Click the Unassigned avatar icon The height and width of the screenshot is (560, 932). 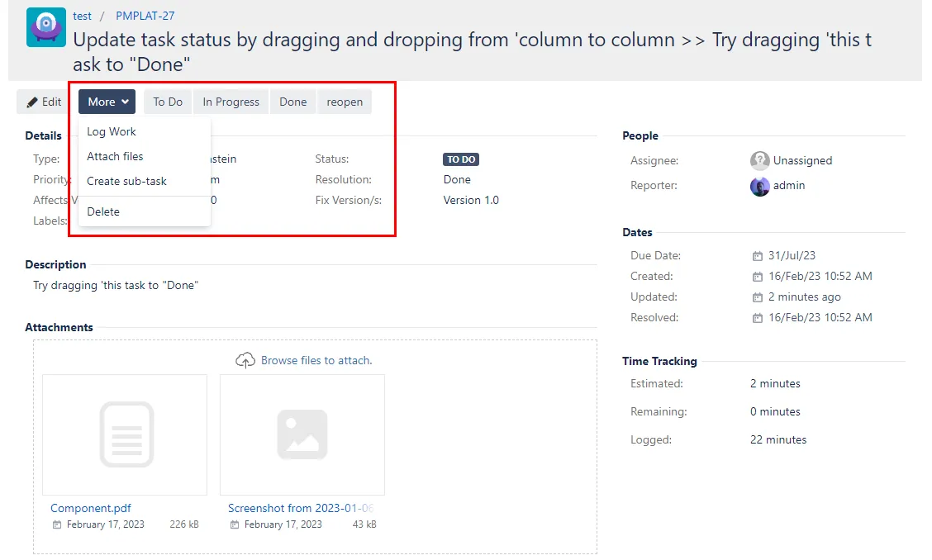[759, 160]
